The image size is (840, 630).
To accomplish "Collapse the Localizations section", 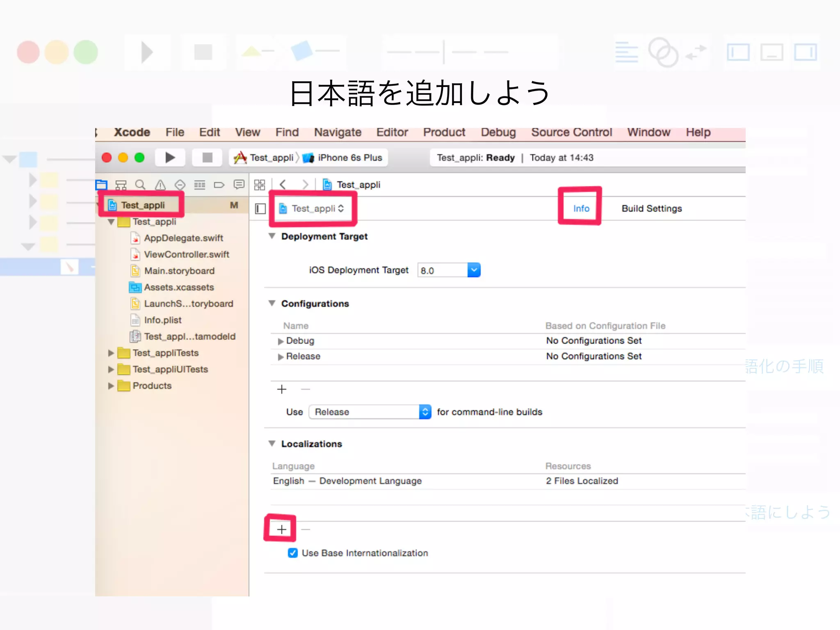I will click(x=272, y=443).
